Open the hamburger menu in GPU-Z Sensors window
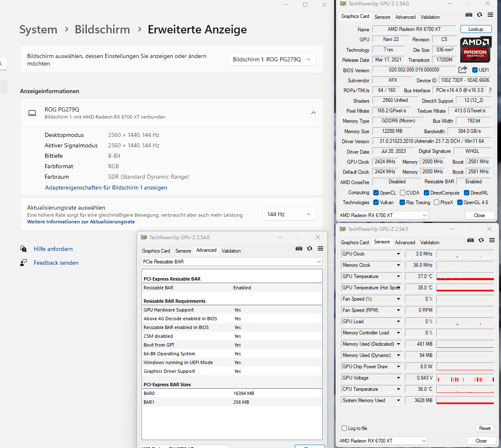This screenshot has height=448, width=501. pos(492,240)
